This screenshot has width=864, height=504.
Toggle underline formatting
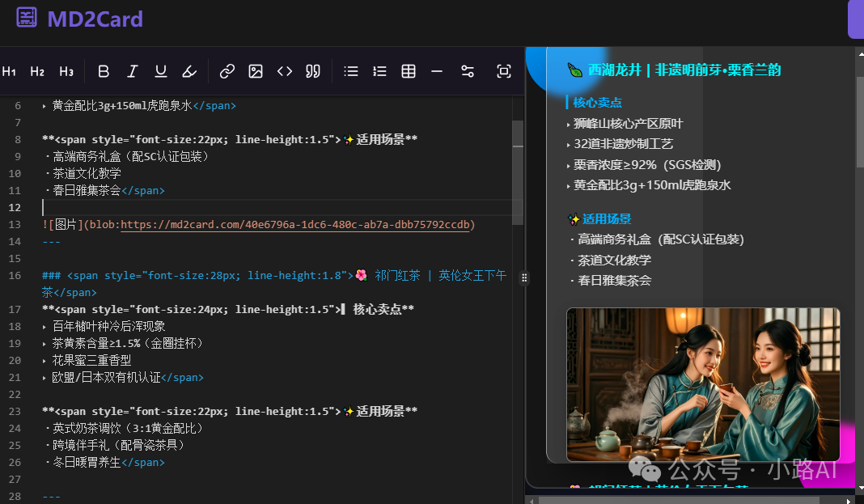coord(160,71)
